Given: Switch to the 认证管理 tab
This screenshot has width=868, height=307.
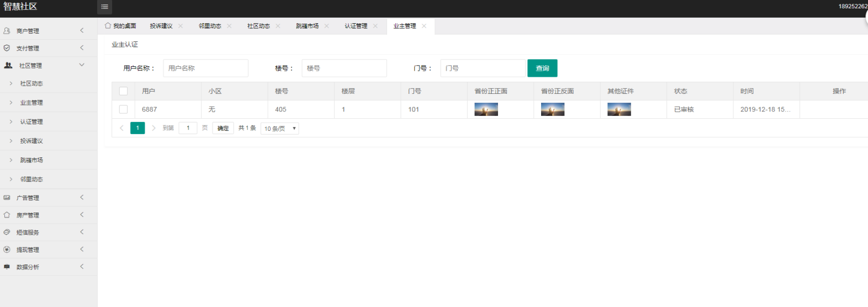Looking at the screenshot, I should click(x=356, y=26).
